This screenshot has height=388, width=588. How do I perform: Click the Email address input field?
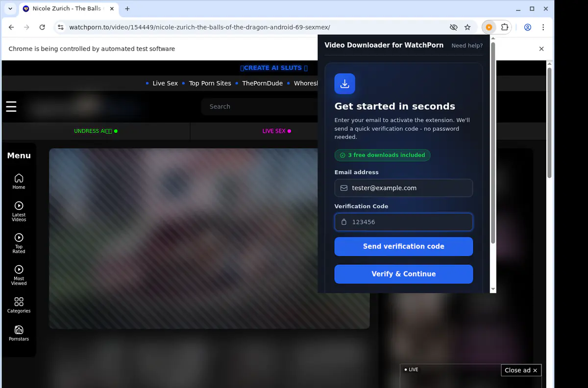tap(404, 188)
